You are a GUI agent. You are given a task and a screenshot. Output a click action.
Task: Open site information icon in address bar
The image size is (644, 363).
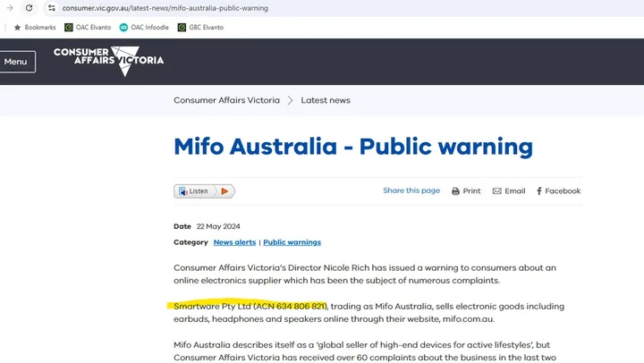[x=51, y=8]
